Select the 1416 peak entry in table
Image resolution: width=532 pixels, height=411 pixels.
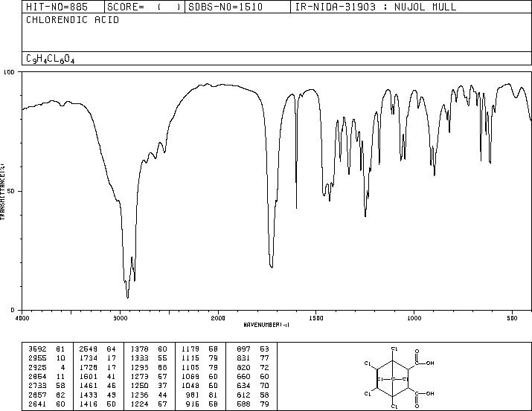[97, 404]
